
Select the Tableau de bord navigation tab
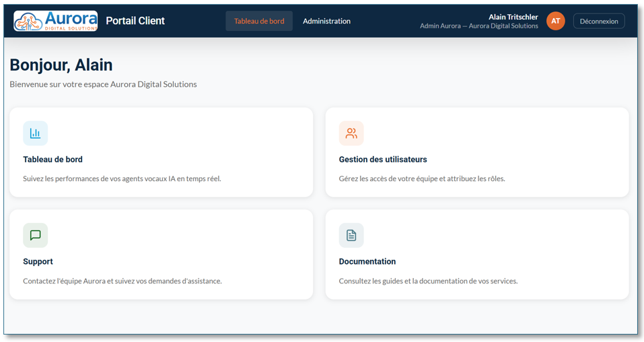(x=259, y=21)
